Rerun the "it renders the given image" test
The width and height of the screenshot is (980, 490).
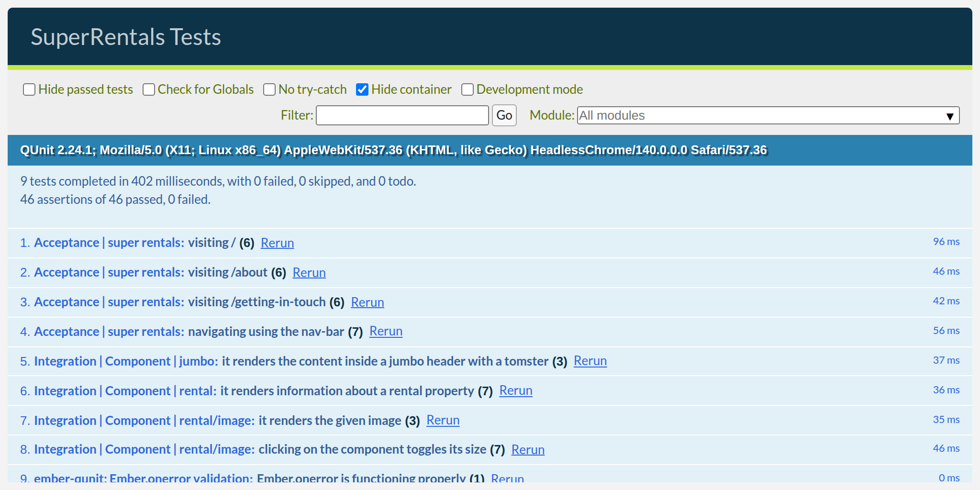443,421
